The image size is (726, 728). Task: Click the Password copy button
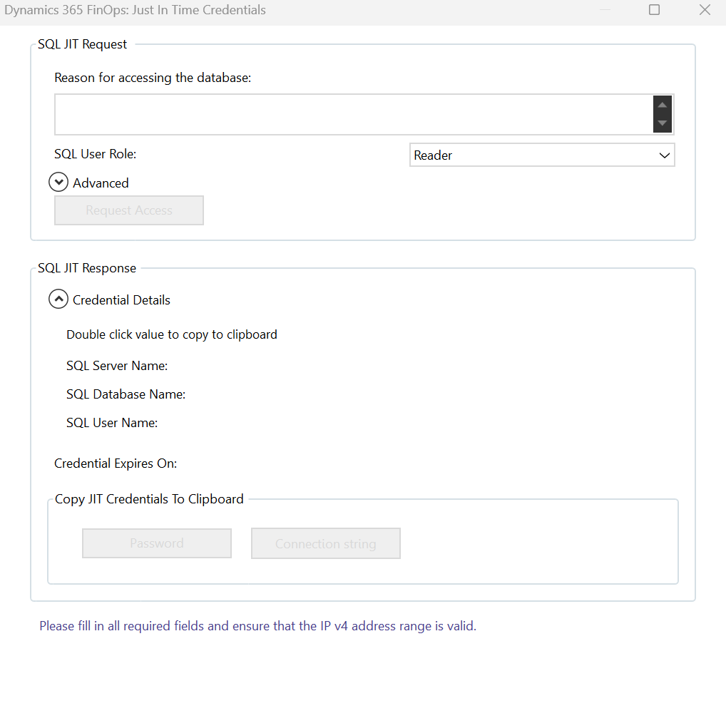tap(157, 543)
